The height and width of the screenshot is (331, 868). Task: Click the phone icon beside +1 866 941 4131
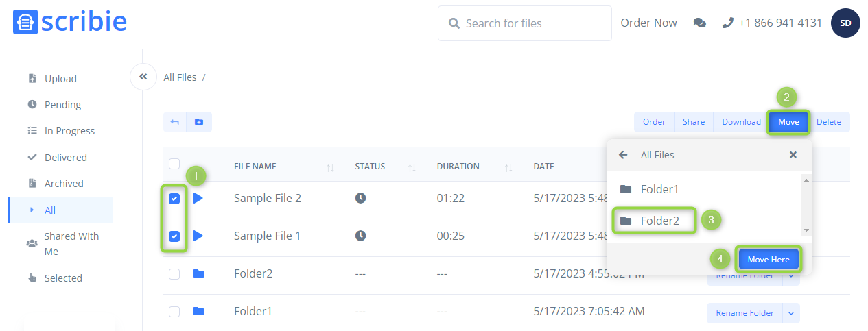(x=728, y=23)
